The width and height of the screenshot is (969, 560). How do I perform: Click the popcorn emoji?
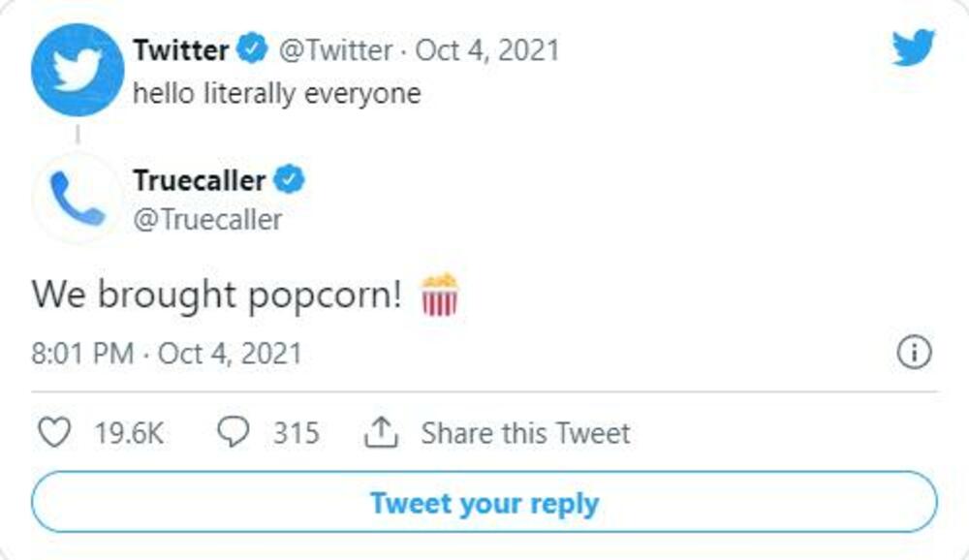tap(439, 295)
